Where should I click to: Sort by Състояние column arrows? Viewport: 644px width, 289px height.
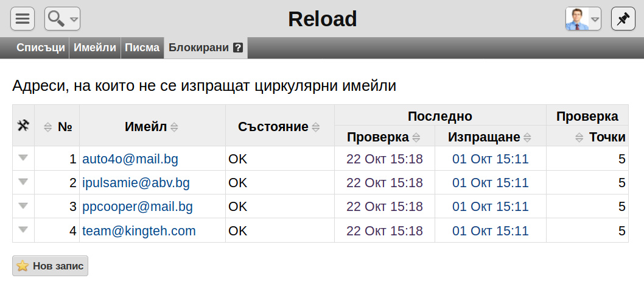(315, 127)
